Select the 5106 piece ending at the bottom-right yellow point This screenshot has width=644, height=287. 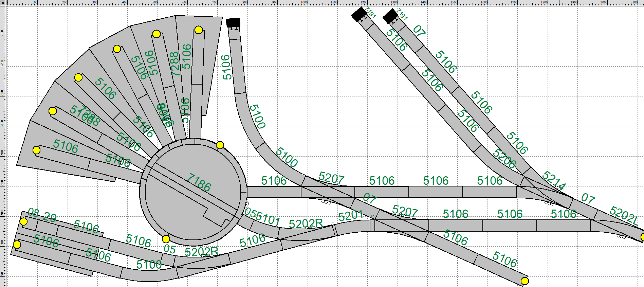pos(501,269)
